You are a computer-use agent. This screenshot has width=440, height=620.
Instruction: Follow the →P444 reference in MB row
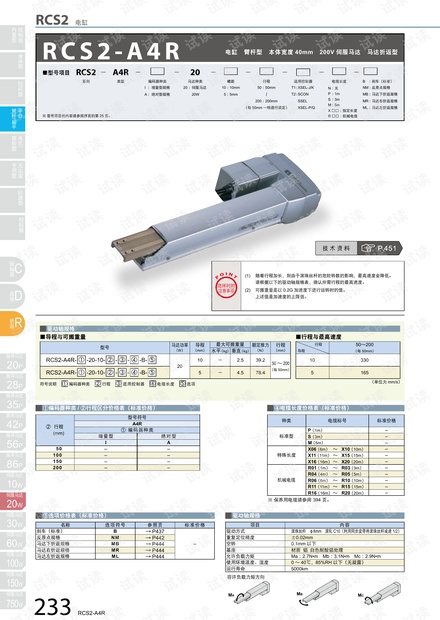(x=155, y=544)
